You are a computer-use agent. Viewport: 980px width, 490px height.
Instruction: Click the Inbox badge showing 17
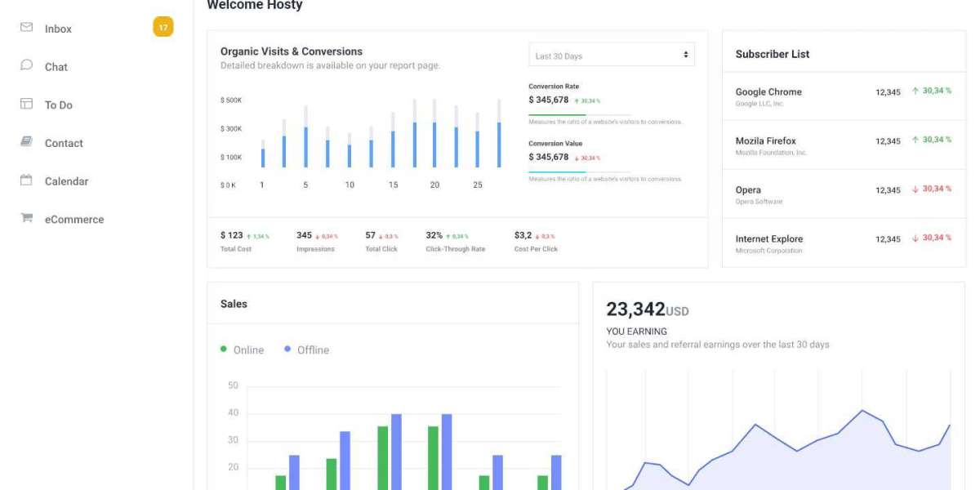163,28
